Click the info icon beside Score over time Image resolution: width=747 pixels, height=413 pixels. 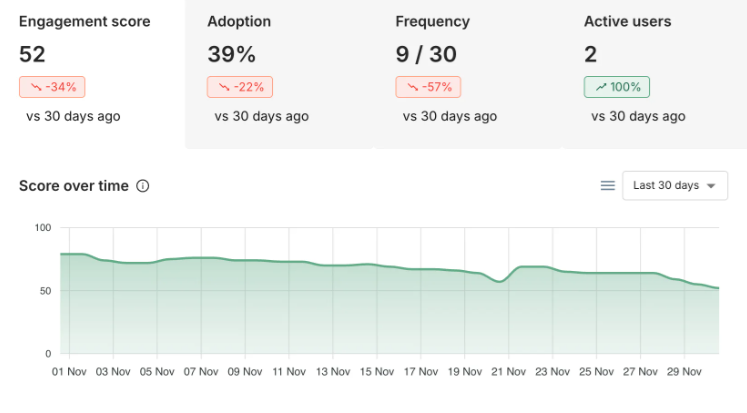click(x=143, y=186)
